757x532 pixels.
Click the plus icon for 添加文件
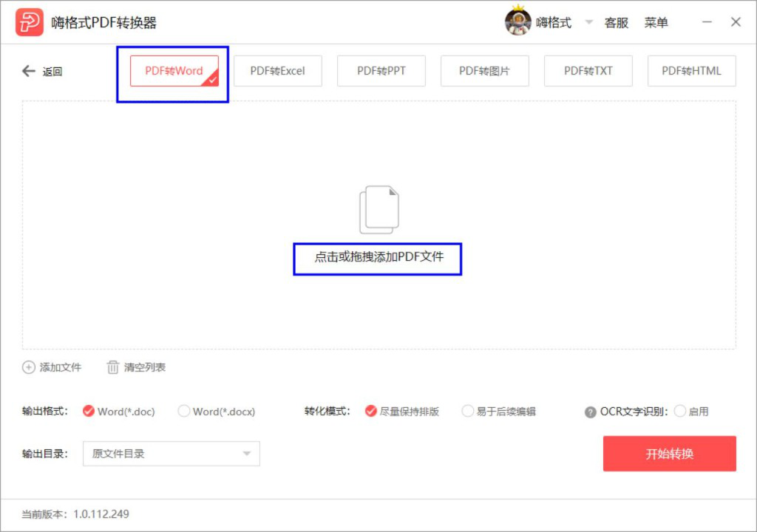[x=29, y=367]
